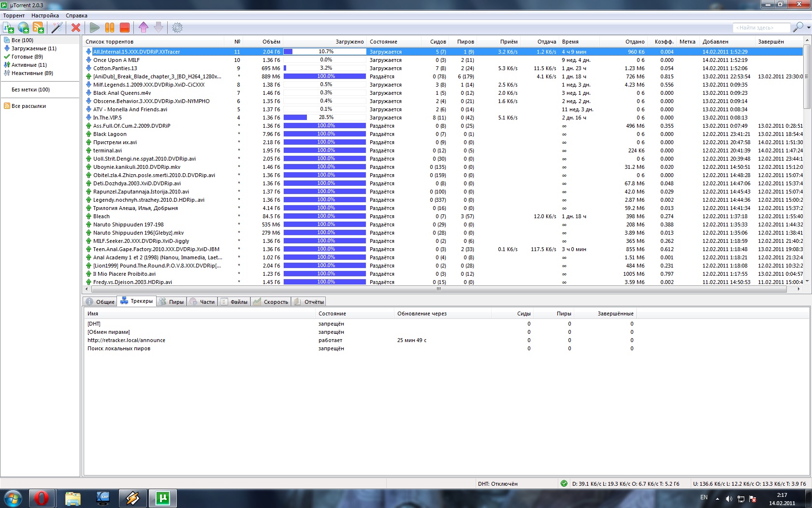Click the seeding arrow icon beside "Rapunzel.Zaputannaja.Istorija.2010.avi"
The image size is (812, 508).
click(88, 192)
